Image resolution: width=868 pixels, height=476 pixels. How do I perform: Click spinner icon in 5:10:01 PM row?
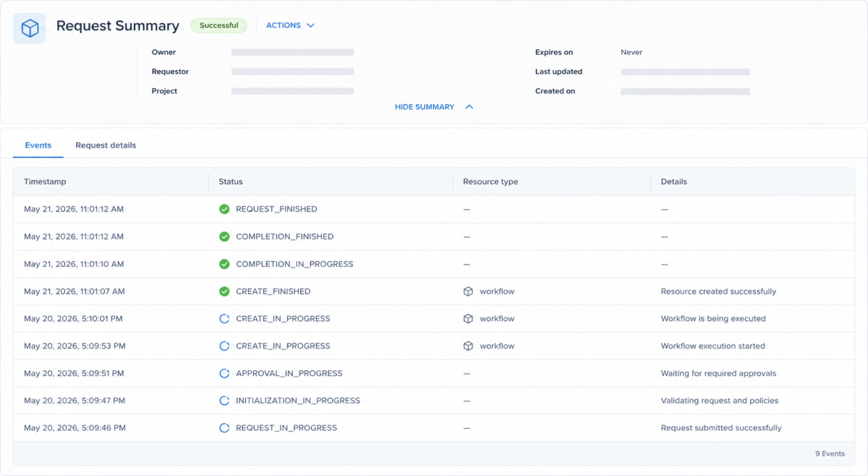coord(224,318)
